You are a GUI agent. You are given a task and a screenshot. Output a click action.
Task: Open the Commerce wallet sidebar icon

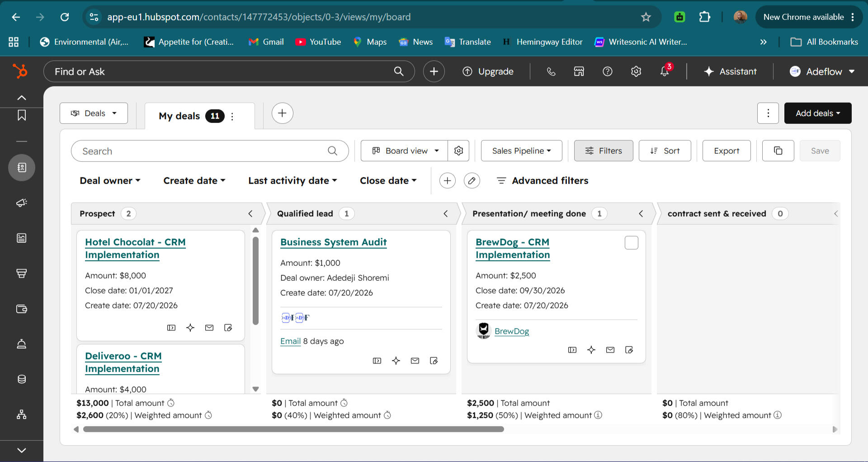(21, 309)
